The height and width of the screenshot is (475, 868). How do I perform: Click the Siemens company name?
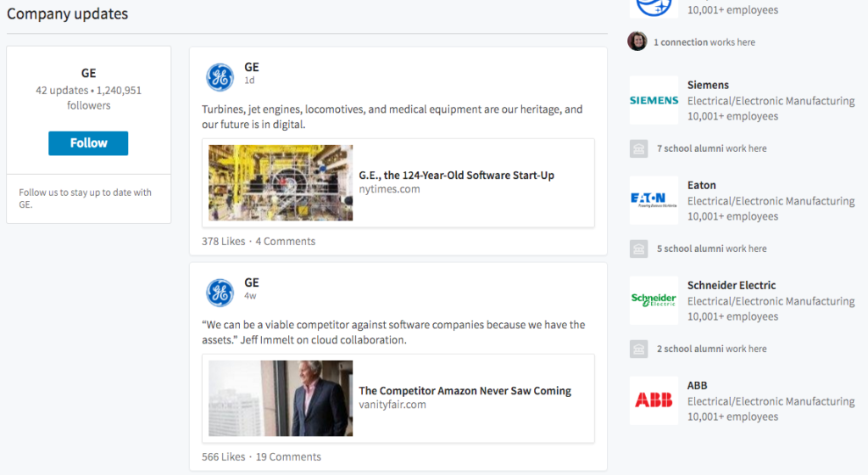[708, 85]
